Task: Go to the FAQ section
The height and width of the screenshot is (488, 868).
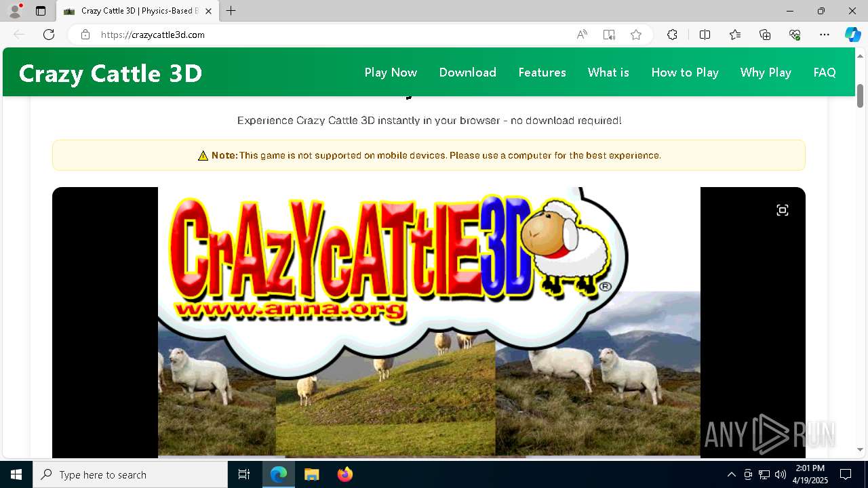Action: point(825,73)
